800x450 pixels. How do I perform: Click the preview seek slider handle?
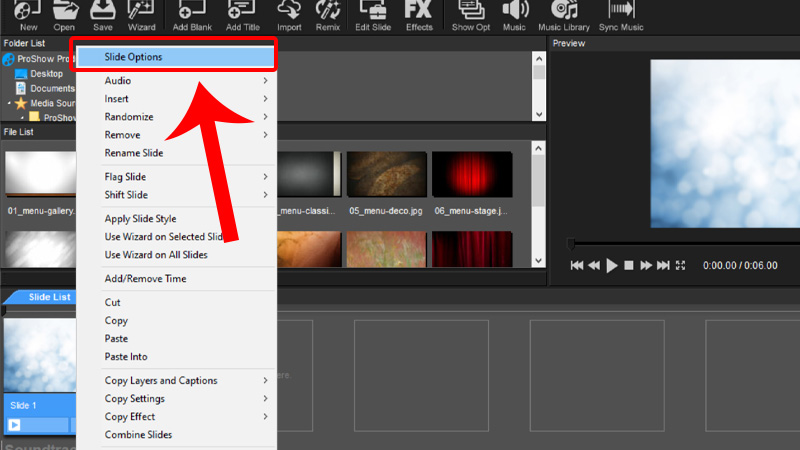coord(571,244)
